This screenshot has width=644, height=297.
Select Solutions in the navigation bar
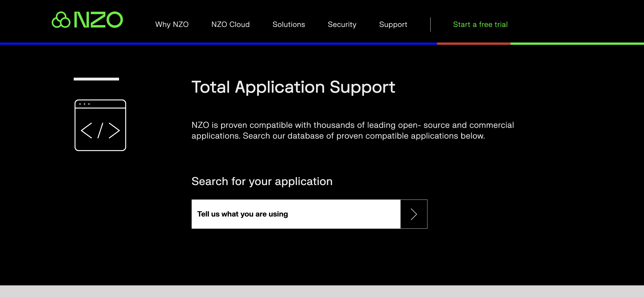(289, 24)
